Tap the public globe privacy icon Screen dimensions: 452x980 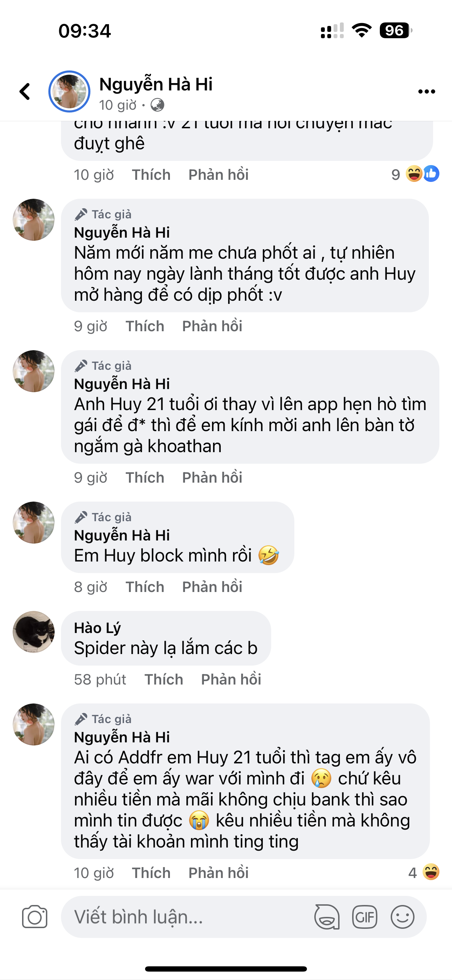pos(157,105)
